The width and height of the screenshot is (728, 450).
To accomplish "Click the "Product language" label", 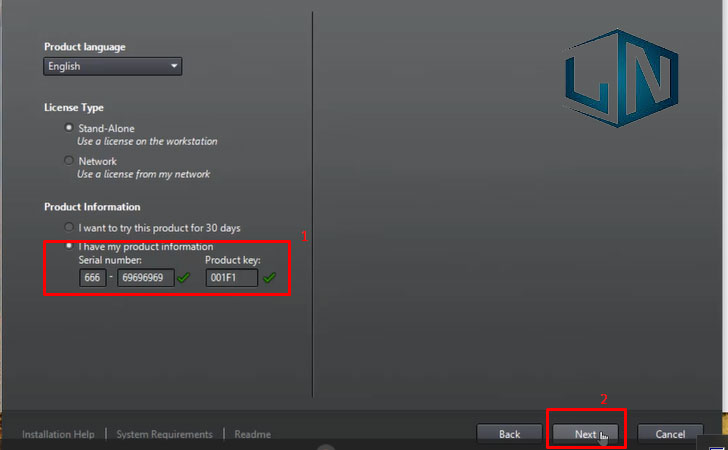I will [x=84, y=47].
